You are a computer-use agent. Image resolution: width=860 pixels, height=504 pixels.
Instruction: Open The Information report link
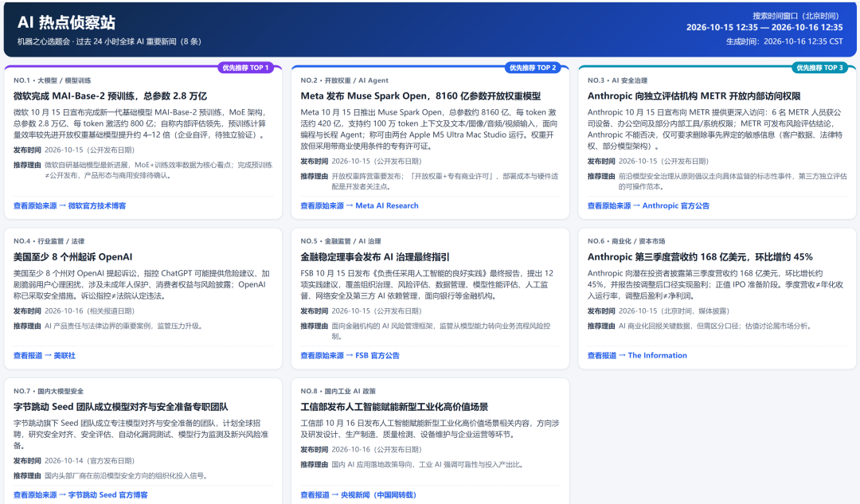point(637,355)
